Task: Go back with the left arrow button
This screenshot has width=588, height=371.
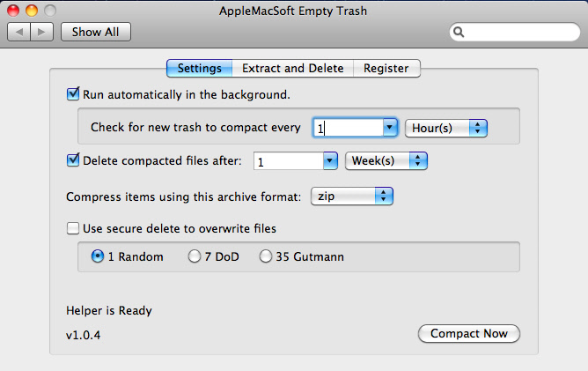Action: (18, 32)
